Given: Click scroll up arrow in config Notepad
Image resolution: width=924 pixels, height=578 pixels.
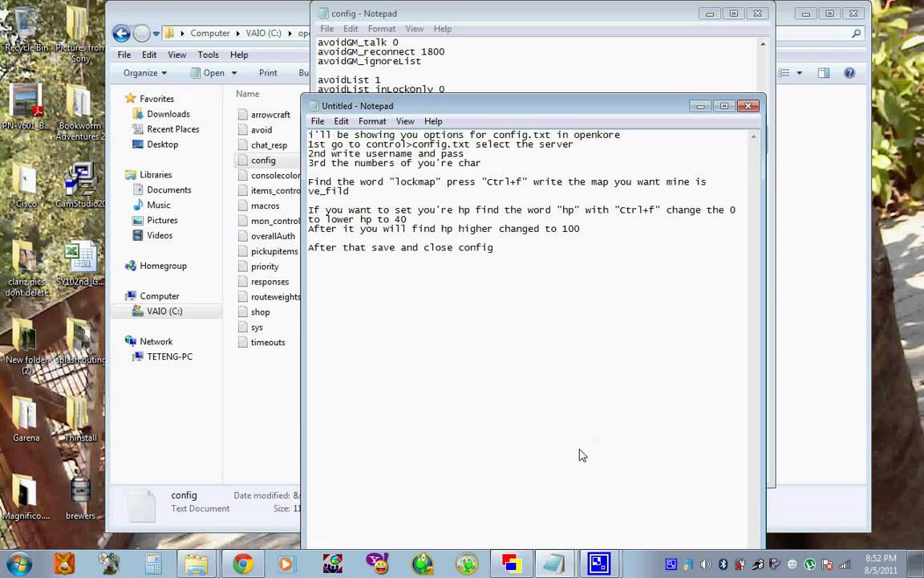Looking at the screenshot, I should pos(763,43).
